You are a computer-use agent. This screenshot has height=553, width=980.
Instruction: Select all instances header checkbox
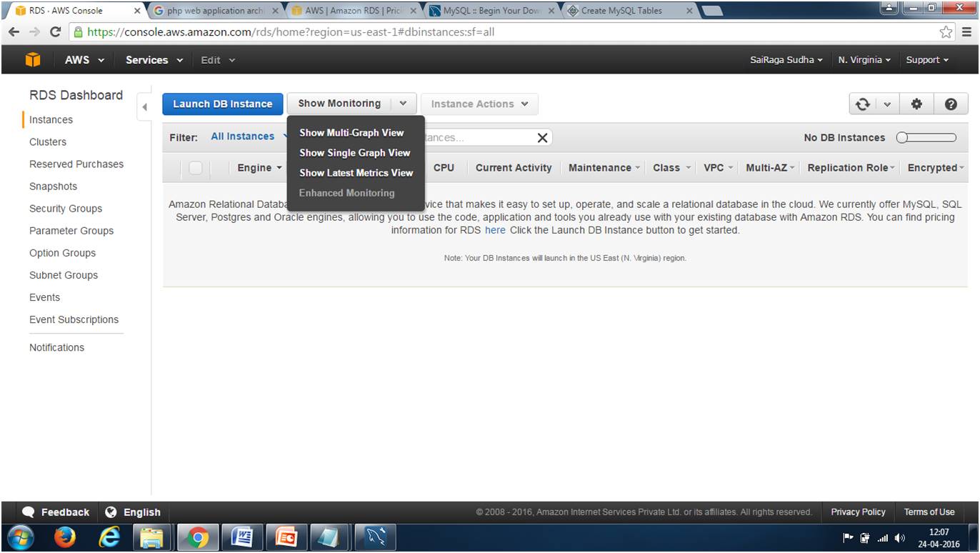point(195,168)
